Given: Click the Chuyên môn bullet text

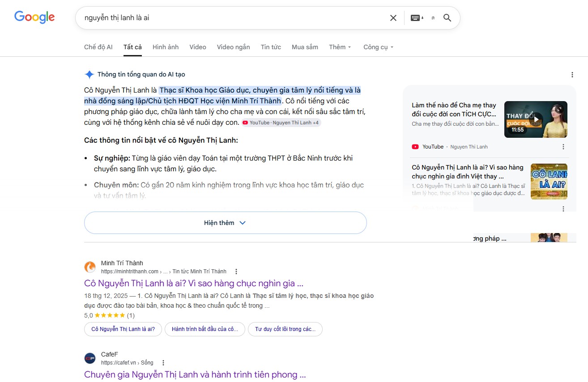Looking at the screenshot, I should (x=229, y=190).
